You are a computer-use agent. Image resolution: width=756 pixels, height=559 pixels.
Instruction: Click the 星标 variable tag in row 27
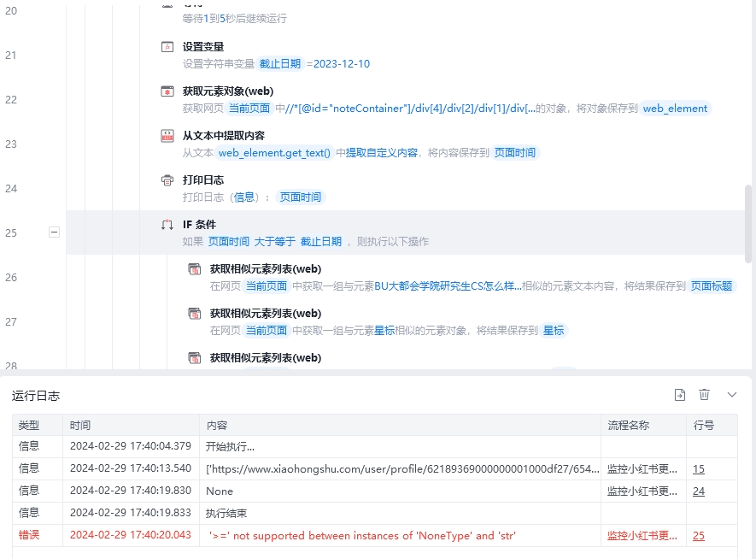point(554,331)
